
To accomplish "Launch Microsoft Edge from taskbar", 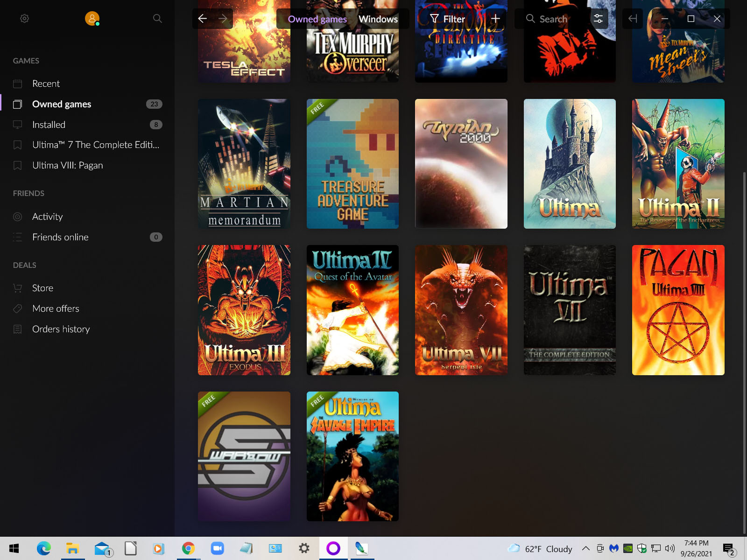I will [x=44, y=548].
